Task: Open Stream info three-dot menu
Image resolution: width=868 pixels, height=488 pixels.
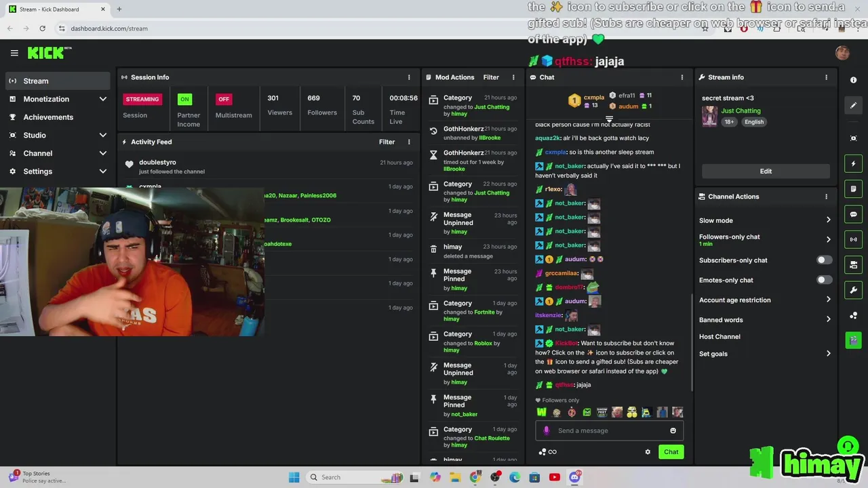Action: point(826,77)
